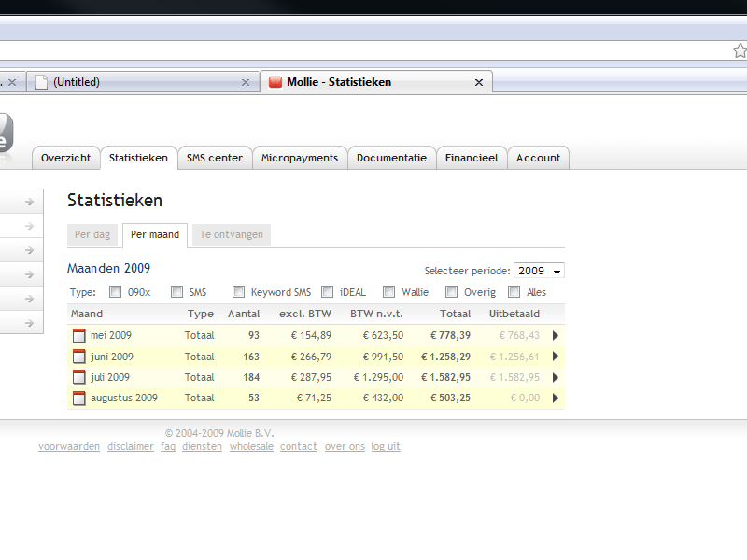Click the blank page icon on Untitled tab
The image size is (747, 560).
(x=42, y=82)
